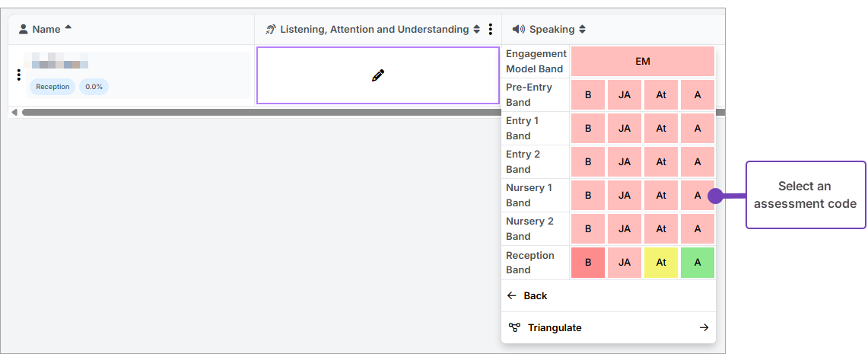Screen dimensions: 868x354
Task: Select the EM Engagement Model code
Action: [643, 62]
